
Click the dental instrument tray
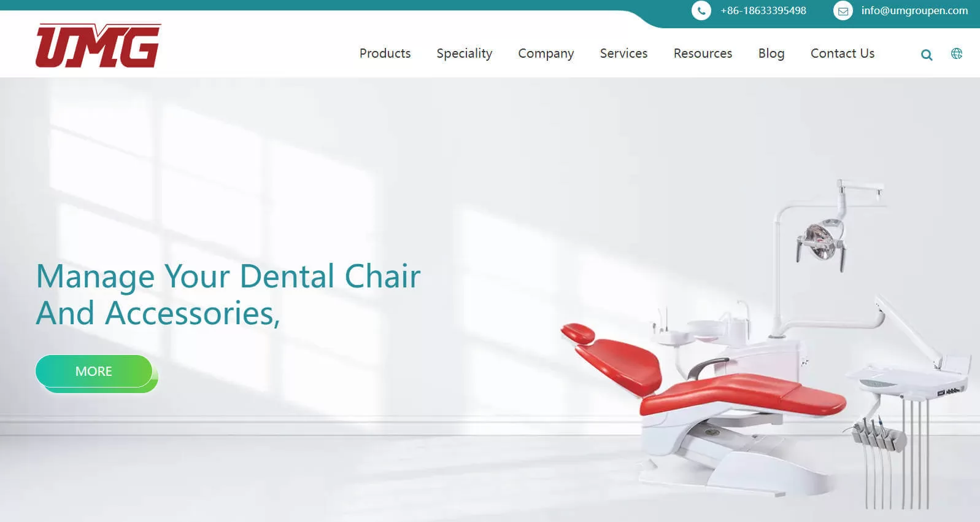click(908, 376)
